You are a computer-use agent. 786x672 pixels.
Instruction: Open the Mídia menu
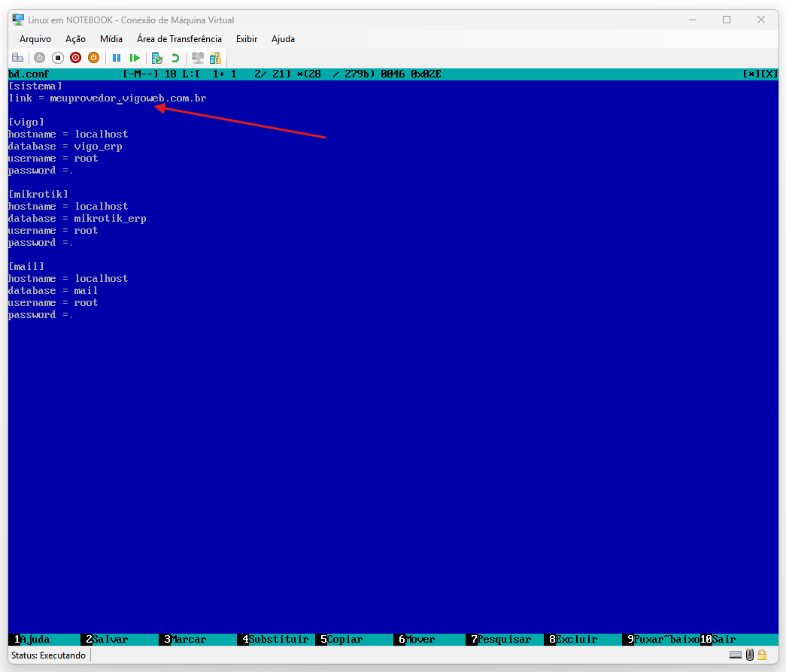[111, 39]
